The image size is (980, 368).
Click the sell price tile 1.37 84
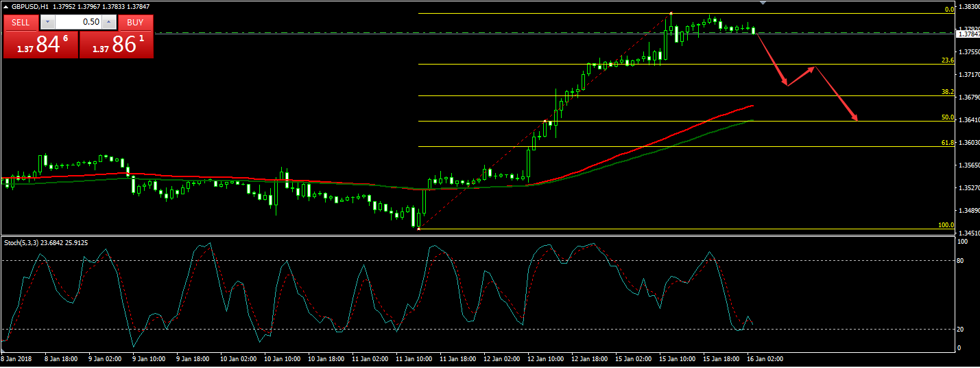pyautogui.click(x=40, y=45)
